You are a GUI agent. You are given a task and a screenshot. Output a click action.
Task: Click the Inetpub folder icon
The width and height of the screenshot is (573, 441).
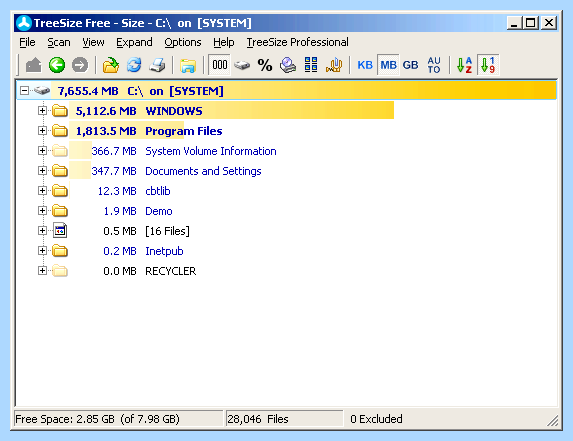coord(60,251)
